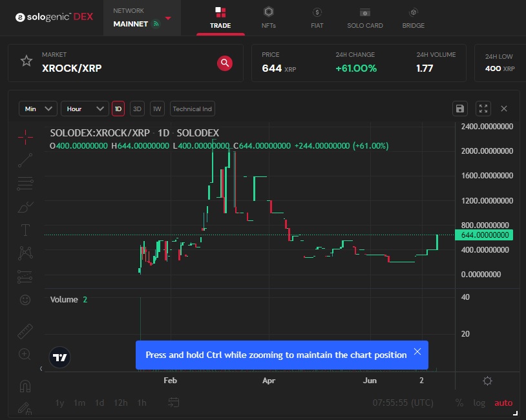Screen dimensions: 526x420
Task: Dismiss the Ctrl zooming tip banner
Action: pyautogui.click(x=417, y=352)
